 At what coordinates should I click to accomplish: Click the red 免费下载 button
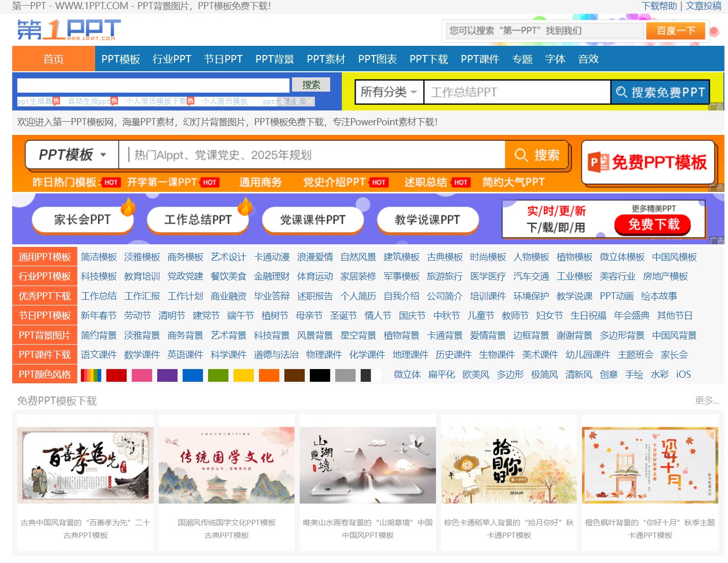[x=653, y=224]
